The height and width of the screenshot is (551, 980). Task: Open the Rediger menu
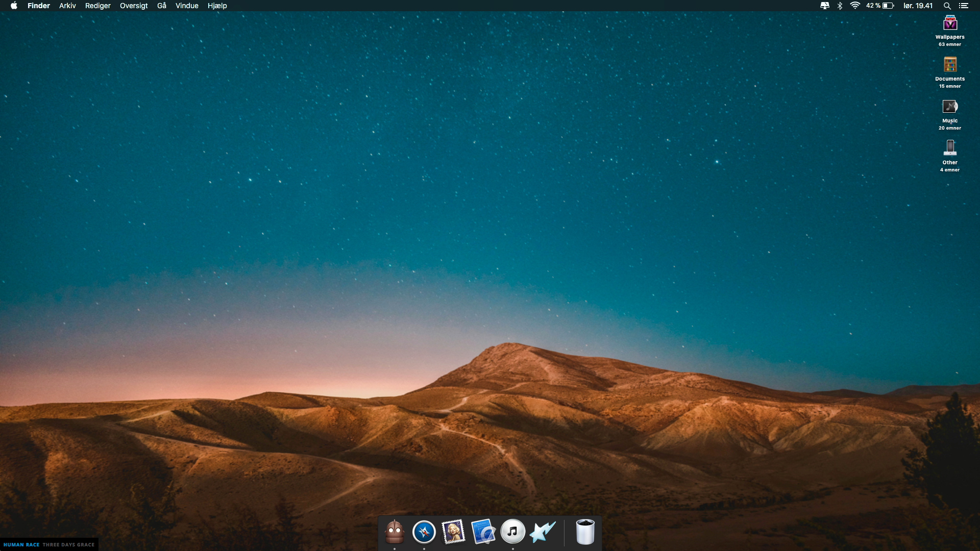pos(98,6)
